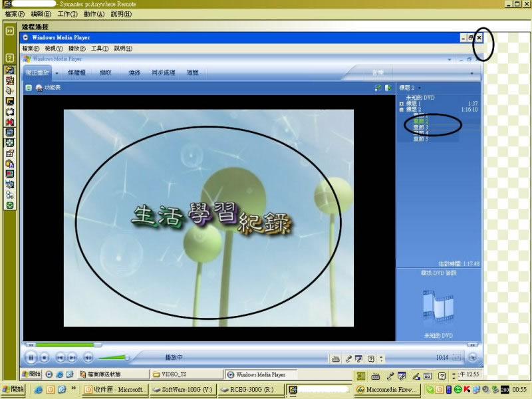Click the green options icon beside 功能表
The image size is (532, 399).
[x=29, y=88]
